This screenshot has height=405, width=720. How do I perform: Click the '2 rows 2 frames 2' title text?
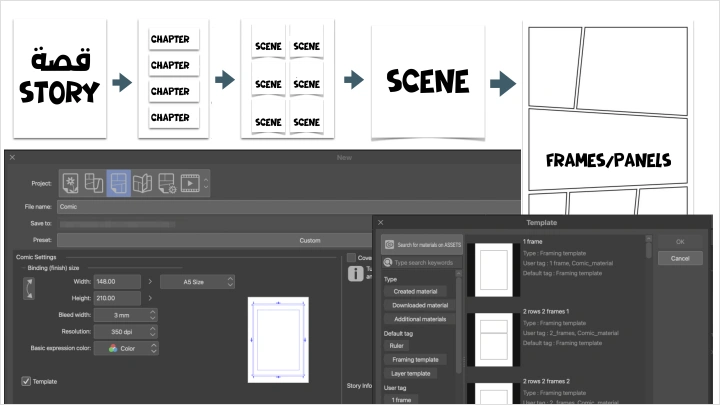coord(546,381)
